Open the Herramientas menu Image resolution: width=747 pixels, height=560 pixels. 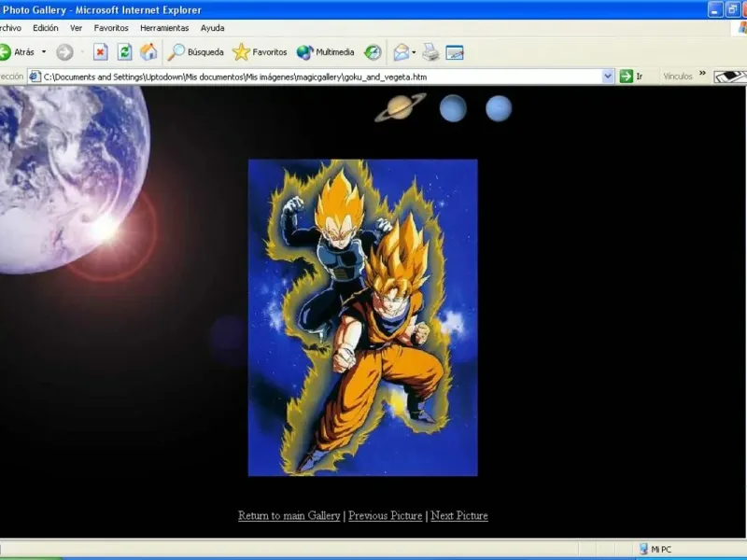click(x=164, y=28)
